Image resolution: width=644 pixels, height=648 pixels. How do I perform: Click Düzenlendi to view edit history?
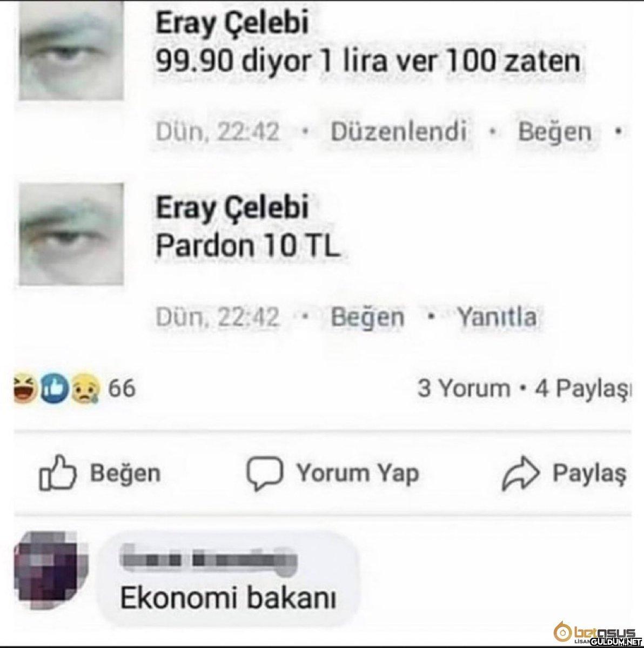pos(398,131)
